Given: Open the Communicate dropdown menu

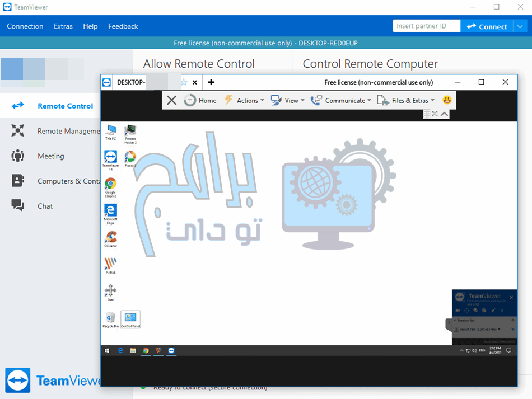Looking at the screenshot, I should pos(341,101).
